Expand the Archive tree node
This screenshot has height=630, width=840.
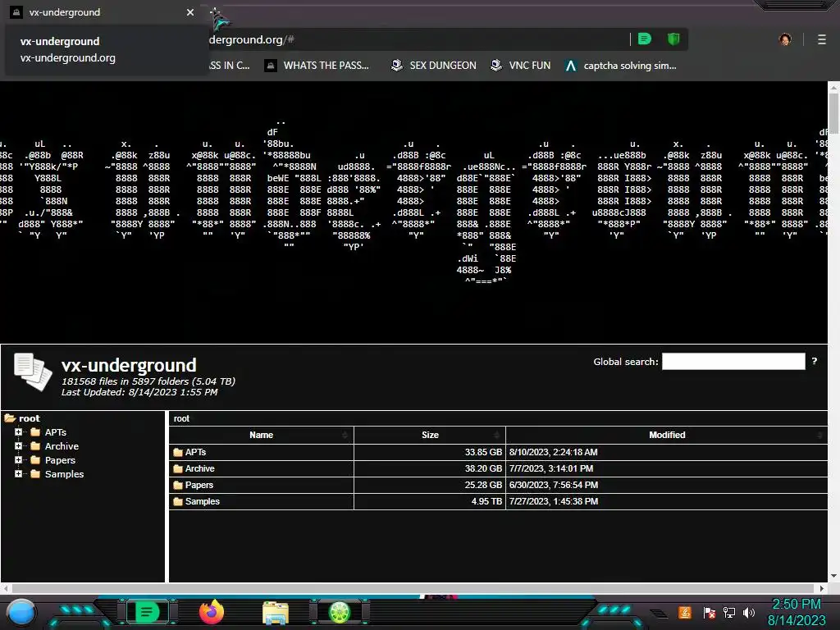coord(18,445)
